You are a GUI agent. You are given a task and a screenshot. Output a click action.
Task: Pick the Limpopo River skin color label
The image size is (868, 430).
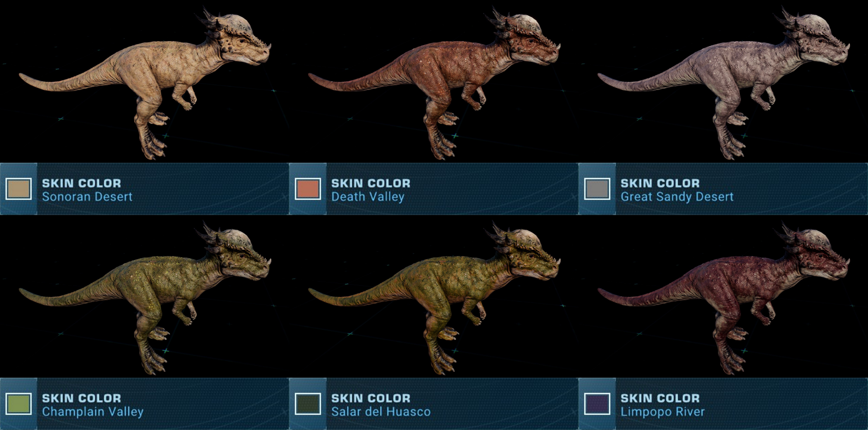point(662,411)
